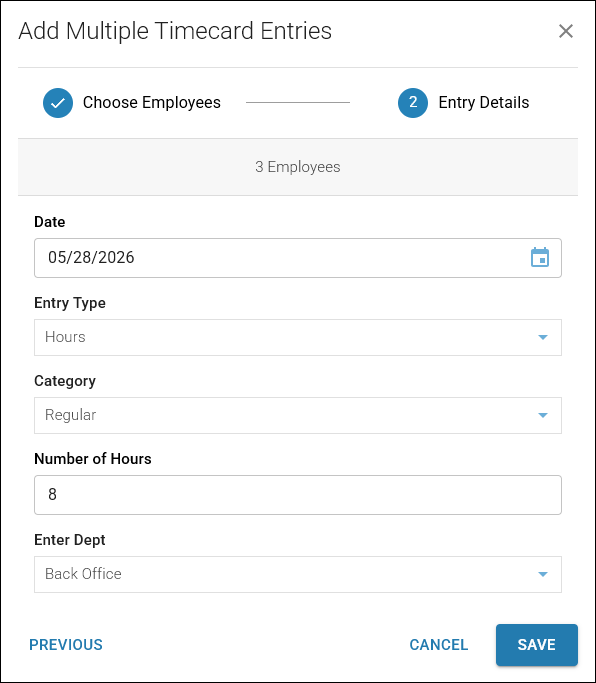Expand the Entry Type dropdown arrow

pyautogui.click(x=542, y=337)
